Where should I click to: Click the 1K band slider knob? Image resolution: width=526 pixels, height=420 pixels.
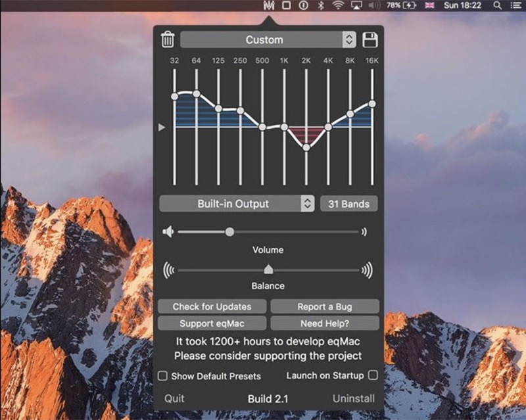click(284, 127)
